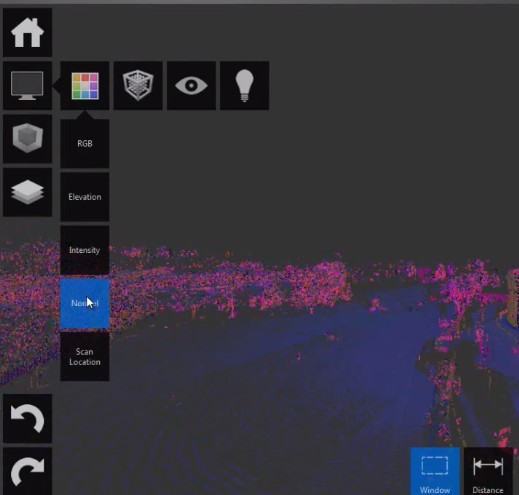Select the Color Mode grid icon
The width and height of the screenshot is (519, 495).
pyautogui.click(x=85, y=86)
